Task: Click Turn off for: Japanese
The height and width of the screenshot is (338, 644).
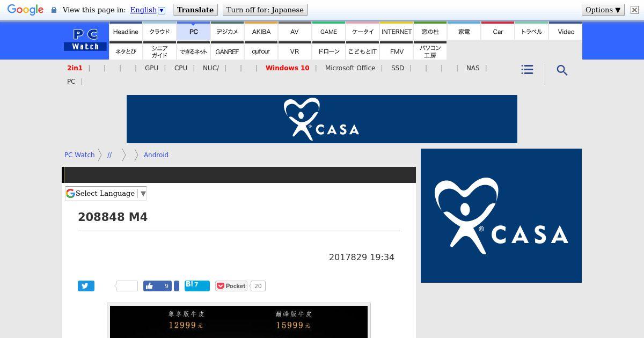Action: (x=265, y=10)
